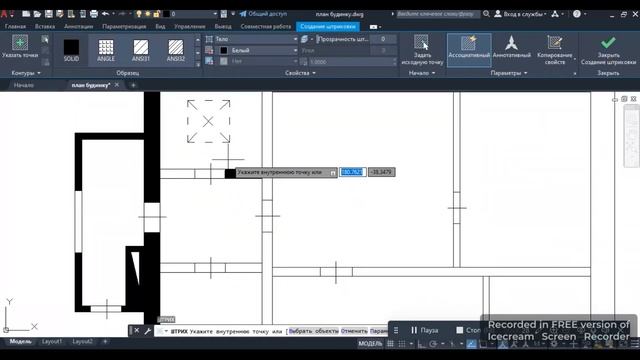The image size is (640, 360).
Task: Click the Отменить command line option
Action: 354,331
